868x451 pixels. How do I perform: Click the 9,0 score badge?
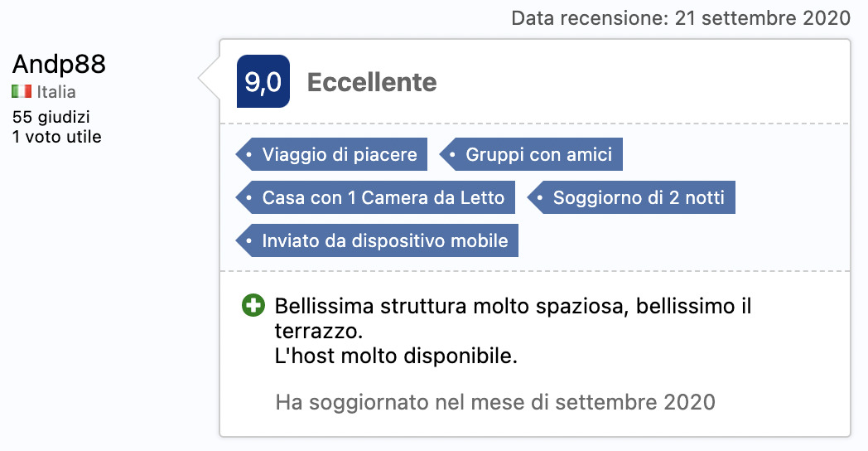[x=263, y=81]
